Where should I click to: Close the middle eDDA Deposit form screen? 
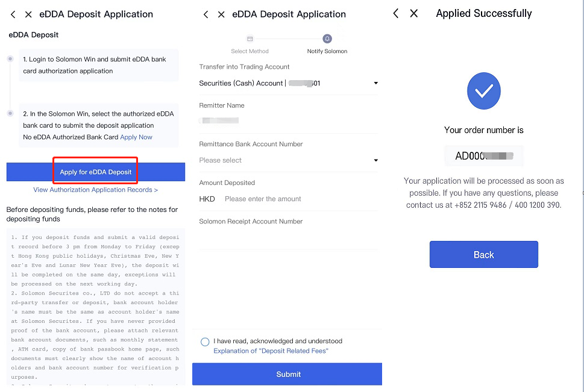pos(221,14)
